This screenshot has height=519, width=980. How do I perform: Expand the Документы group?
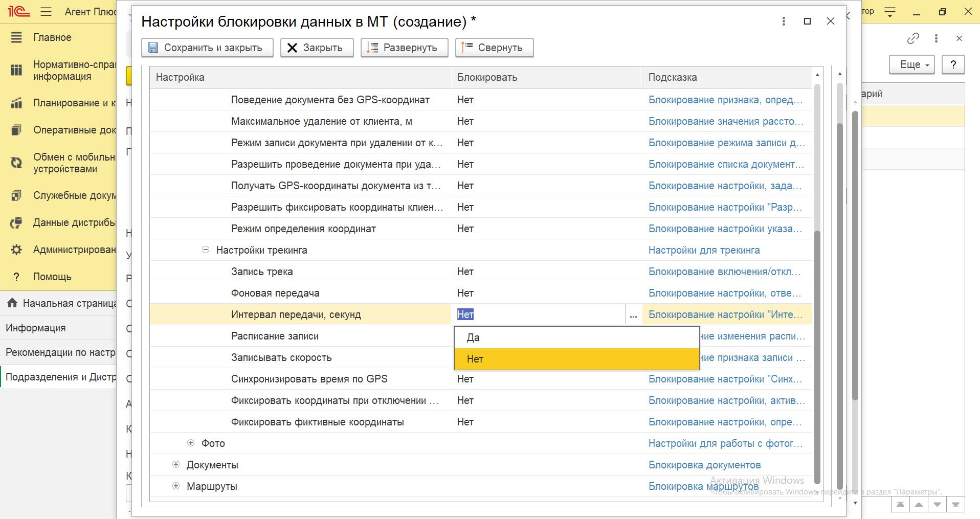[176, 465]
